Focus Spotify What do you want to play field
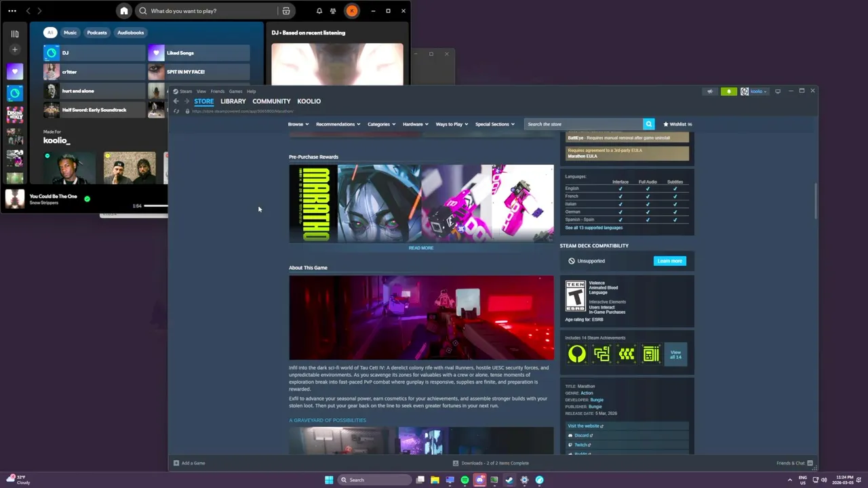868x488 pixels. (207, 11)
